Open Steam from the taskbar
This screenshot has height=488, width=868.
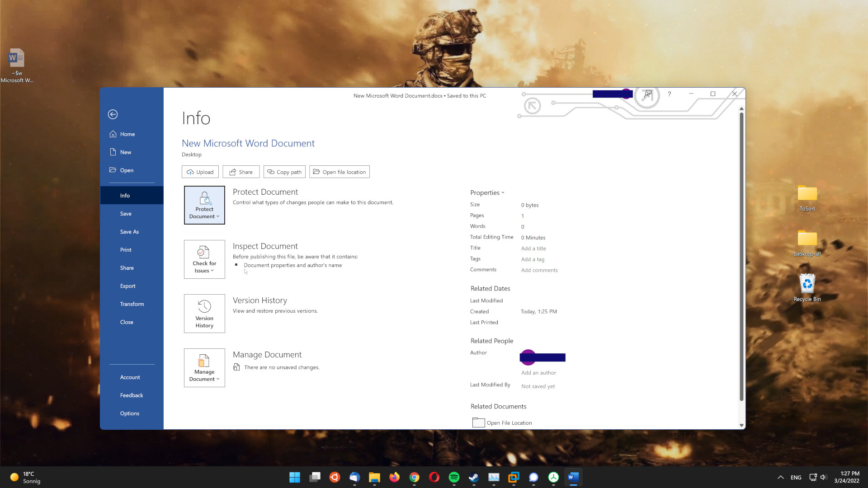pos(474,477)
